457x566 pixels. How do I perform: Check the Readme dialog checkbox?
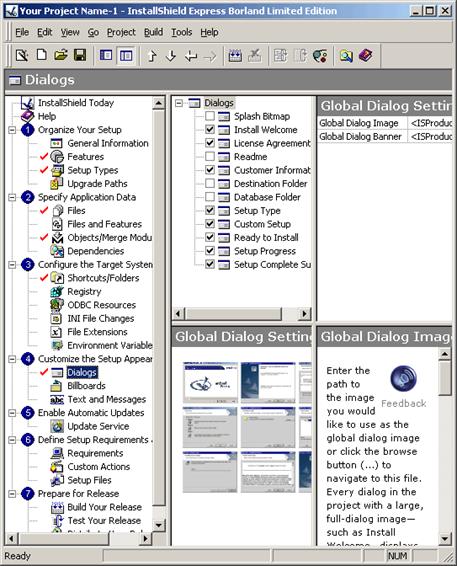point(210,156)
